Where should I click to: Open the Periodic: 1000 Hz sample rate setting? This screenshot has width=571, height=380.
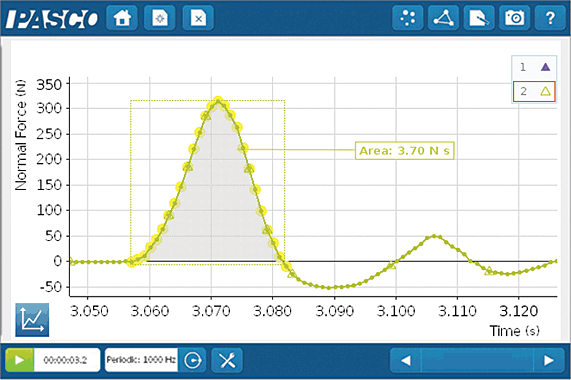pos(141,360)
